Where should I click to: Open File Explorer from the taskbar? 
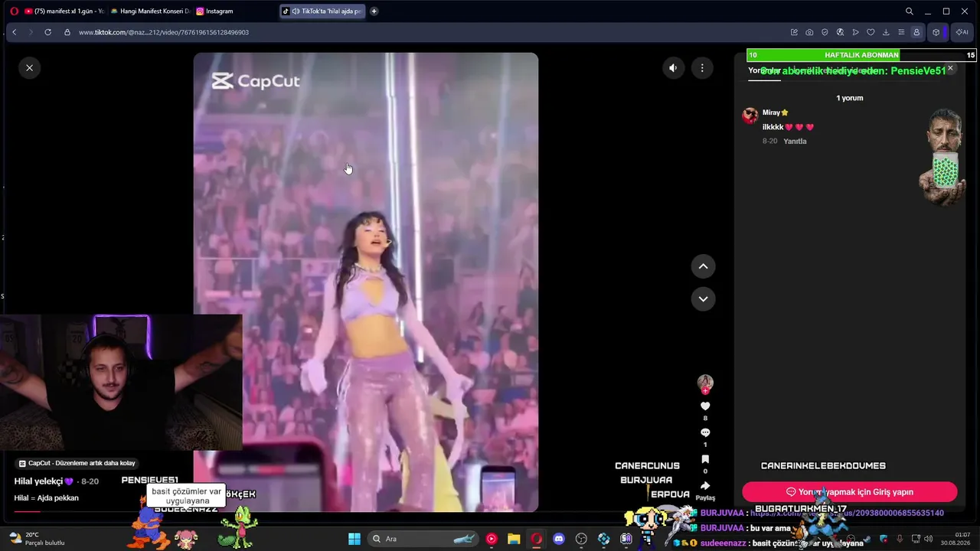click(x=514, y=539)
